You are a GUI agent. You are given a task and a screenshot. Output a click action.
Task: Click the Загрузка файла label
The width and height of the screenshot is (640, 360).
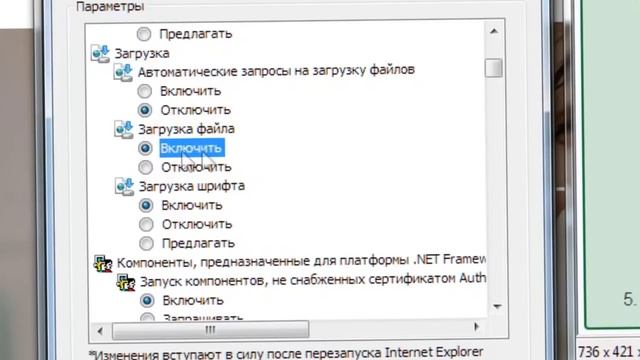pos(187,129)
